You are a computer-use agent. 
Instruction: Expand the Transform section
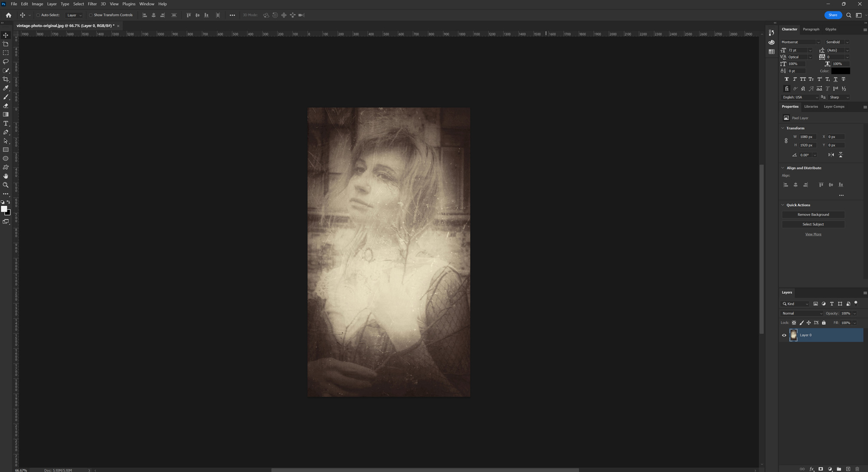(x=784, y=128)
